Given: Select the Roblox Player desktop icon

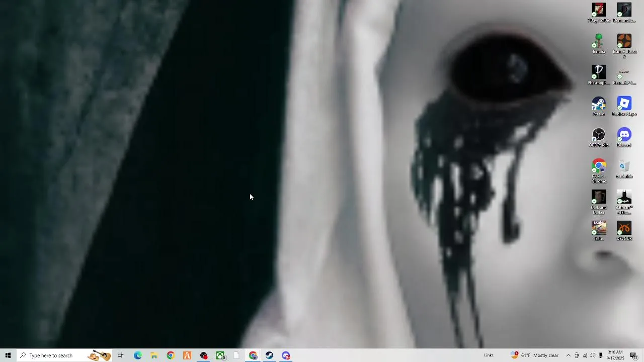Looking at the screenshot, I should 624,106.
